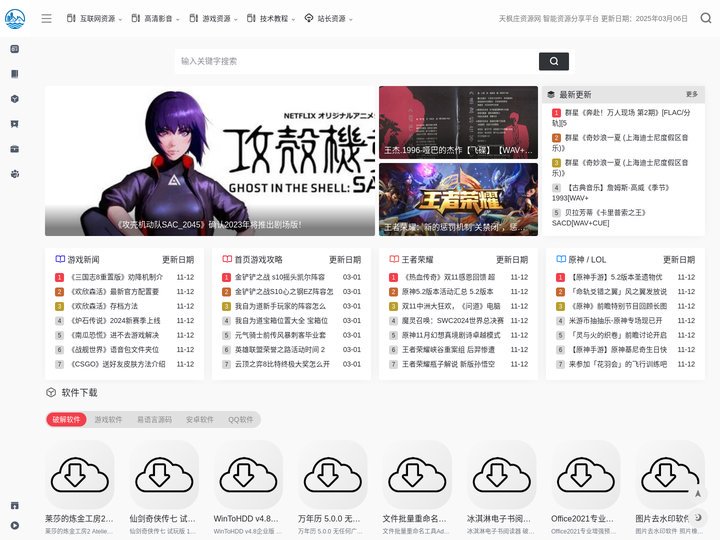Select the 破解软件 tab

(x=66, y=419)
